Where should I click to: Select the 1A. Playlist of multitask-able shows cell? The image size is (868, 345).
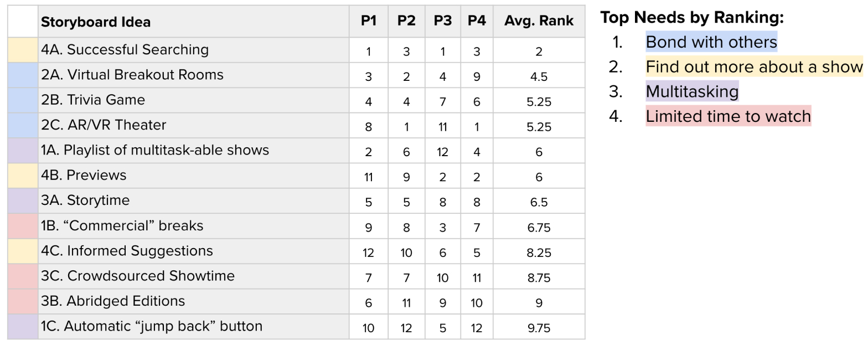(x=194, y=150)
